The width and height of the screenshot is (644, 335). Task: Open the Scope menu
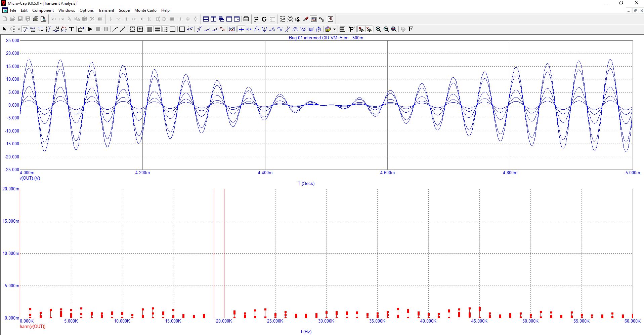[124, 10]
